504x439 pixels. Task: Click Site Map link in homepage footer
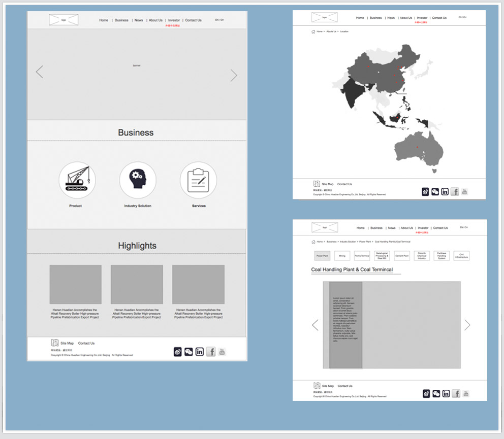coord(67,343)
